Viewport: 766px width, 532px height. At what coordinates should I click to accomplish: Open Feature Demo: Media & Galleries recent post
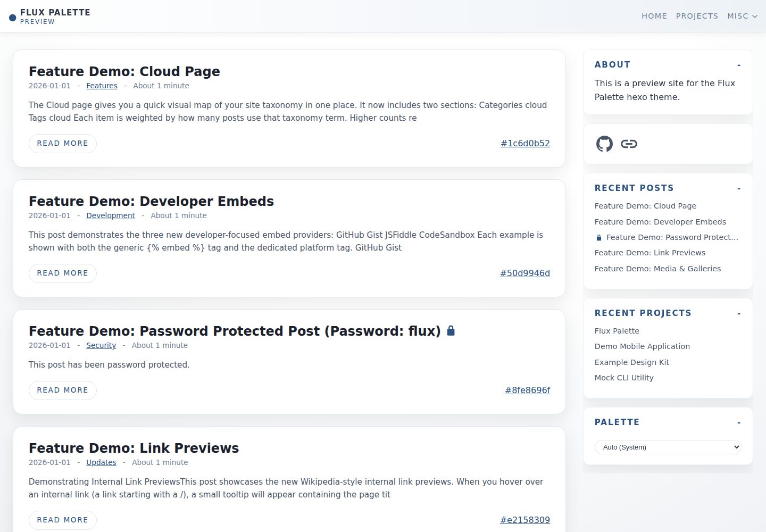pos(657,269)
